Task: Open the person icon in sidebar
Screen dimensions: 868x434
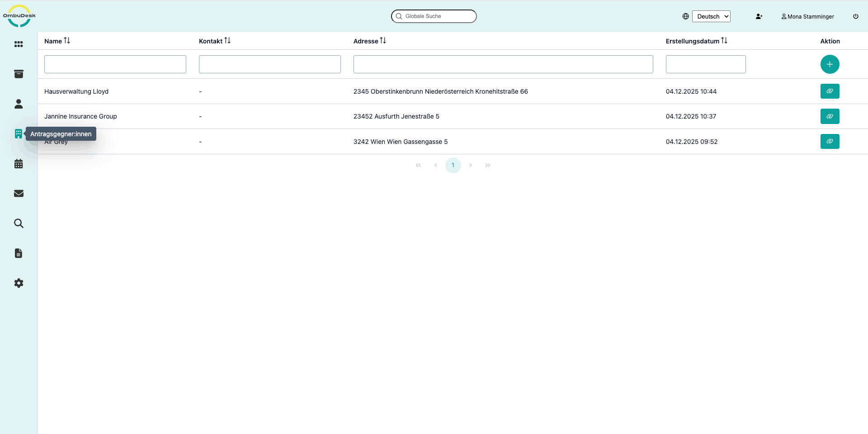Action: coord(19,104)
